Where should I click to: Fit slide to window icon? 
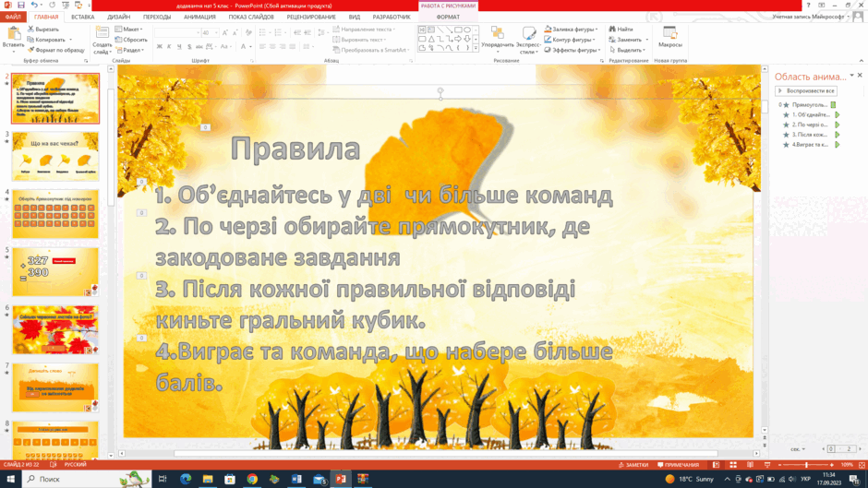point(861,465)
